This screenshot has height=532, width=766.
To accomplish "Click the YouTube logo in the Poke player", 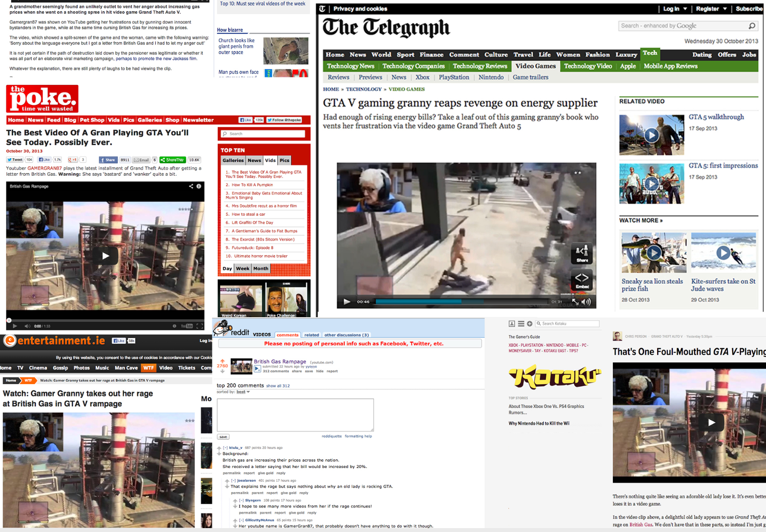I will tap(187, 326).
